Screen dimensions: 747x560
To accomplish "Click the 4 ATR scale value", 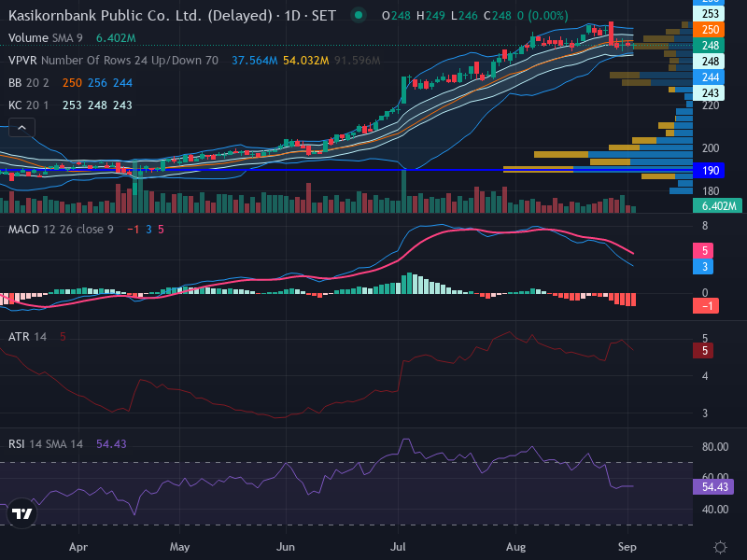I will click(x=705, y=376).
